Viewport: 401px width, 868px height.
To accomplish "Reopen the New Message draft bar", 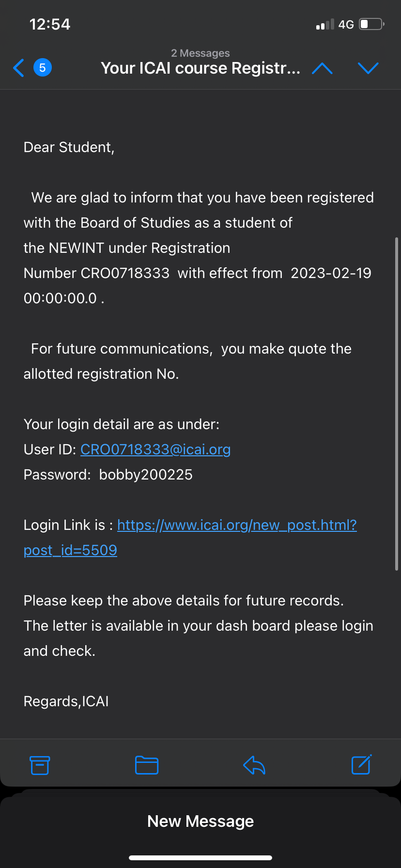I will point(200,821).
